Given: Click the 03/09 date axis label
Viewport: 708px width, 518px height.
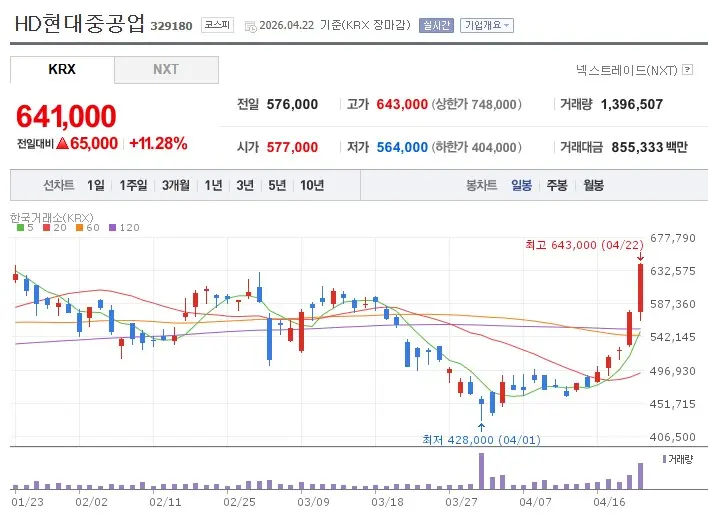Looking at the screenshot, I should tap(313, 502).
